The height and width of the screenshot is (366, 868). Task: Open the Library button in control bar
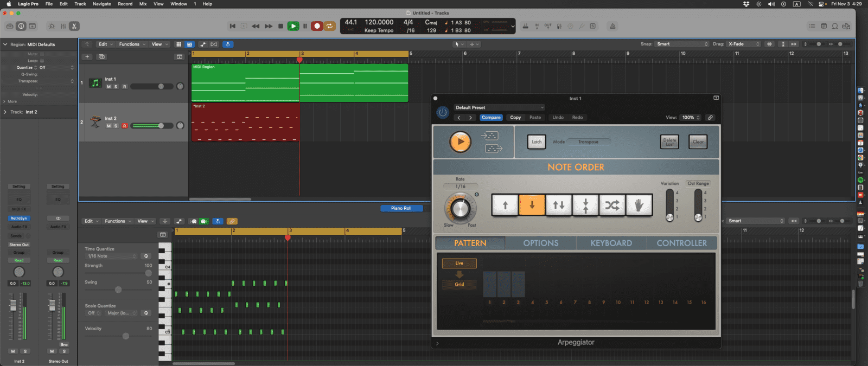point(10,26)
